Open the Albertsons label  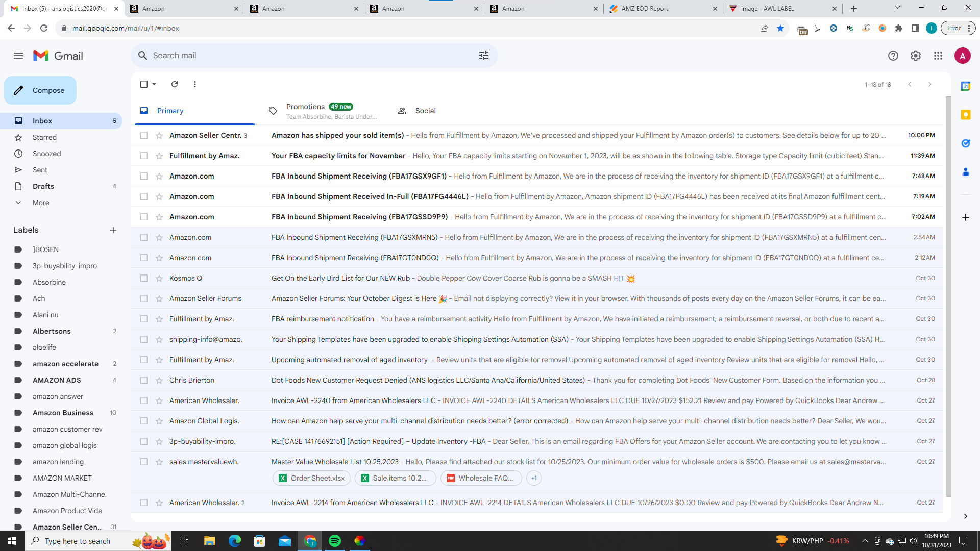point(61,331)
